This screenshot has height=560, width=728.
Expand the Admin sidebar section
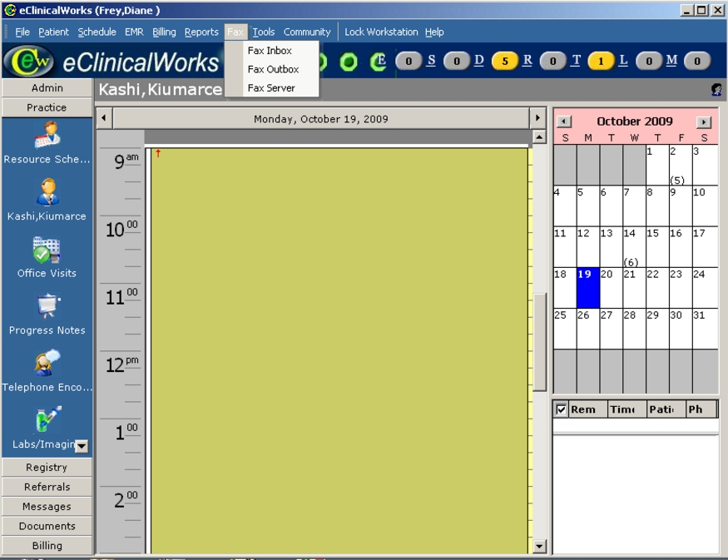(x=47, y=87)
